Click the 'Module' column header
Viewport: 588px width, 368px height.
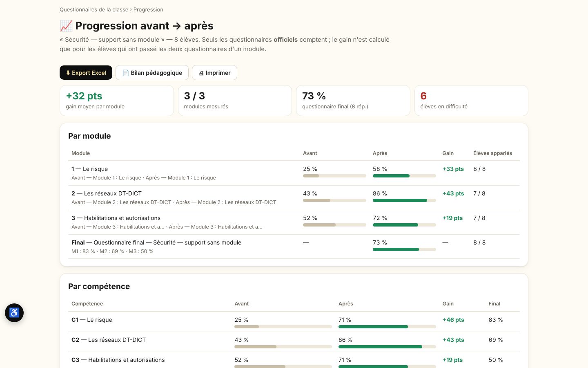point(80,153)
